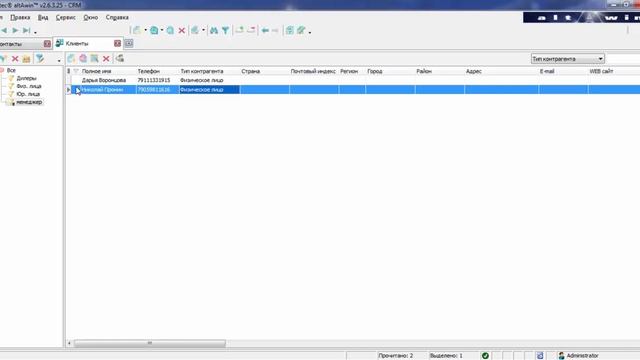The image size is (640, 360).
Task: Click the refresh icon in clients list toolbar
Action: 120,59
